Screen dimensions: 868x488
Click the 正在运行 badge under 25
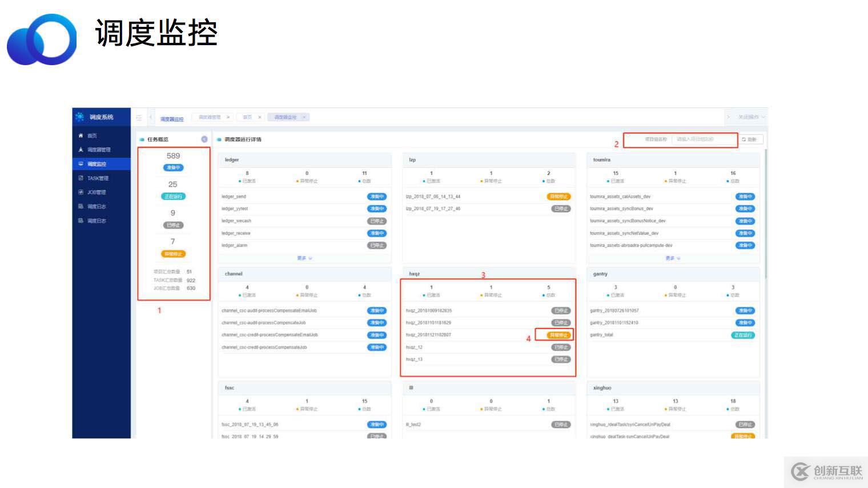(173, 196)
